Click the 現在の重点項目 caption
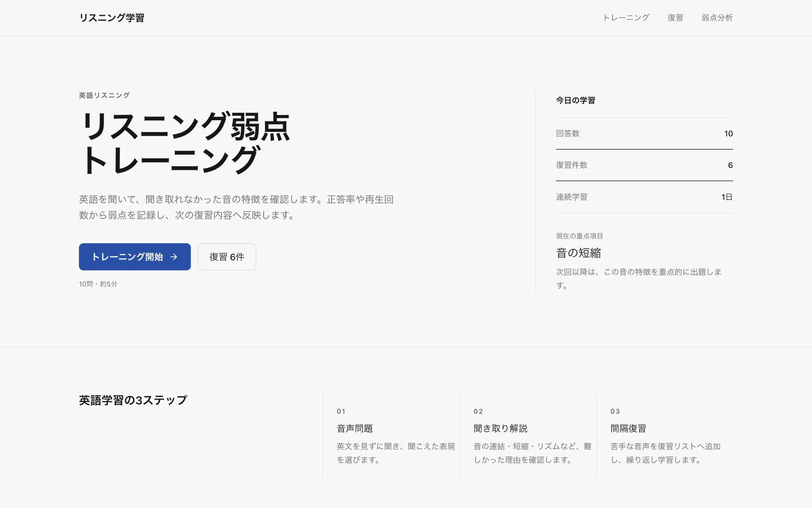812x508 pixels. 580,236
